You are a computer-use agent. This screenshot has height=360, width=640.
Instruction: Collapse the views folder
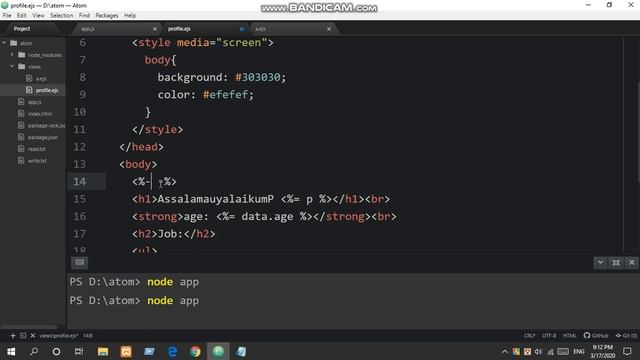coord(12,66)
